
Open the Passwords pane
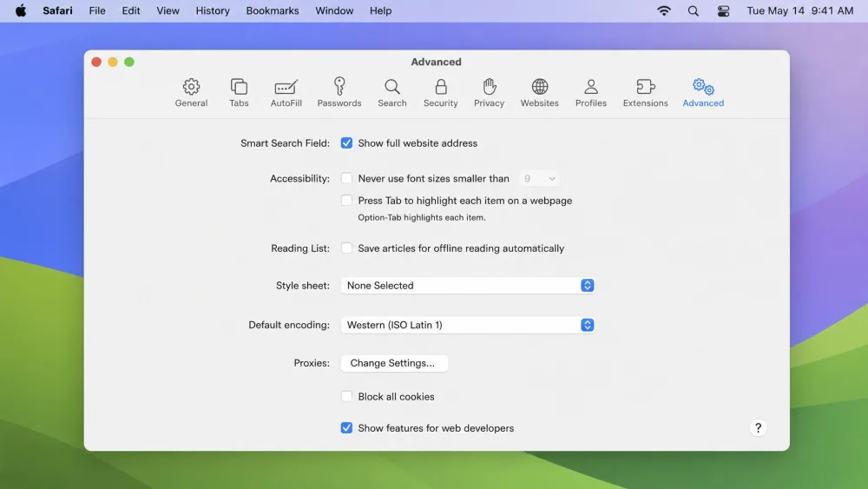coord(339,92)
